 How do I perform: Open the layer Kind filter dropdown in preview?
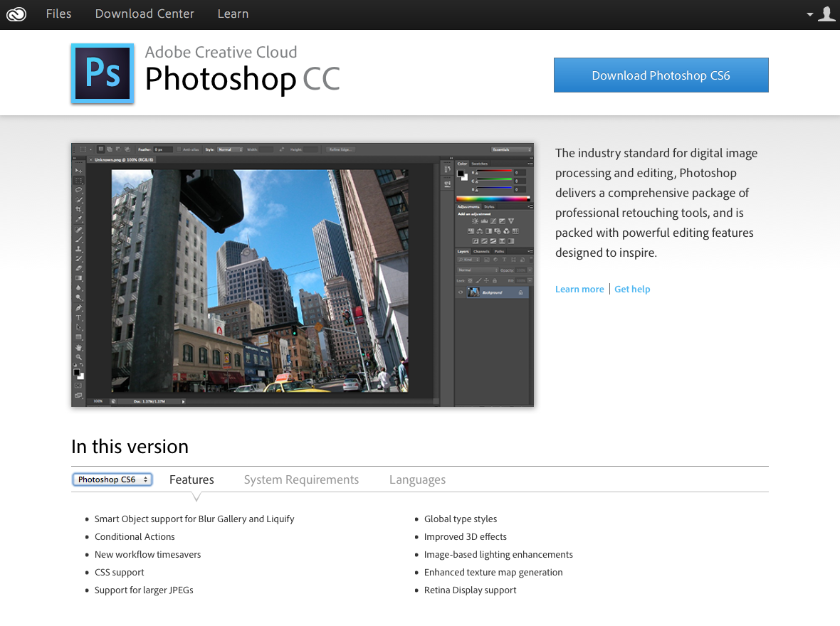[468, 260]
